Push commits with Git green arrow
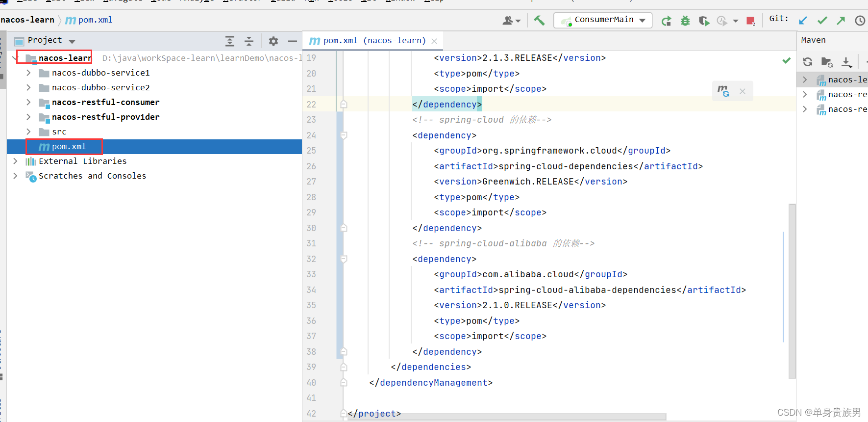Screen dimensions: 868x422 coord(841,21)
